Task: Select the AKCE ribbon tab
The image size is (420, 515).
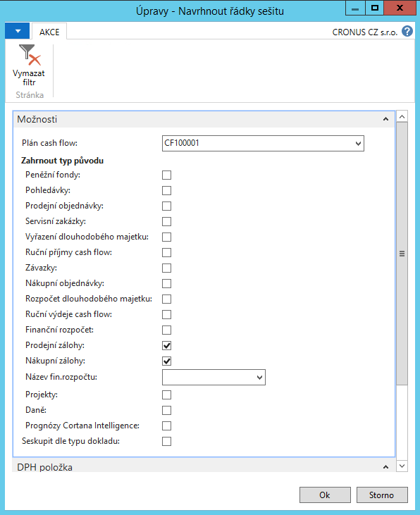Action: coord(49,32)
